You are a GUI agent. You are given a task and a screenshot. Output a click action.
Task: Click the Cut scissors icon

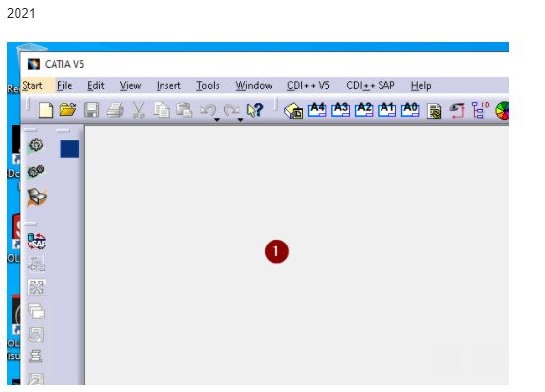139,111
